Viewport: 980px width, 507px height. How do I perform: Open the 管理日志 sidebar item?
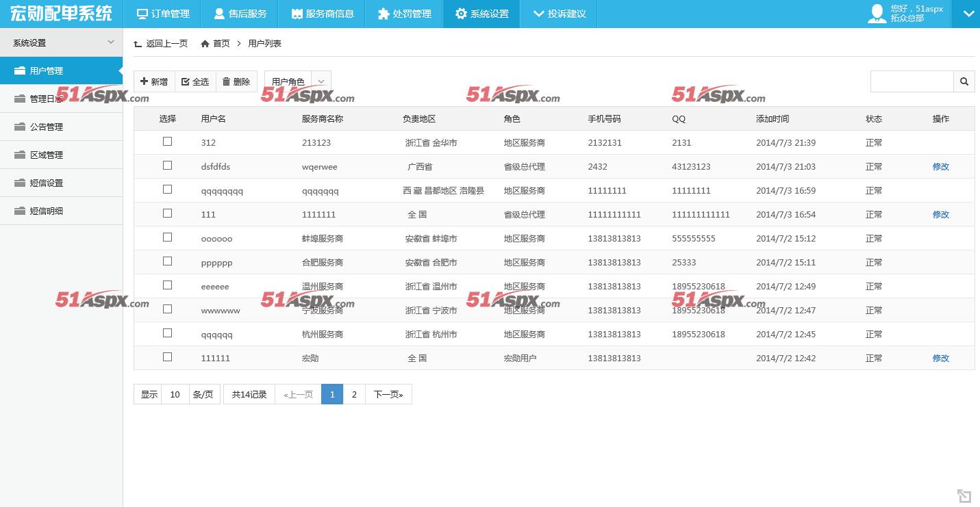[x=62, y=99]
